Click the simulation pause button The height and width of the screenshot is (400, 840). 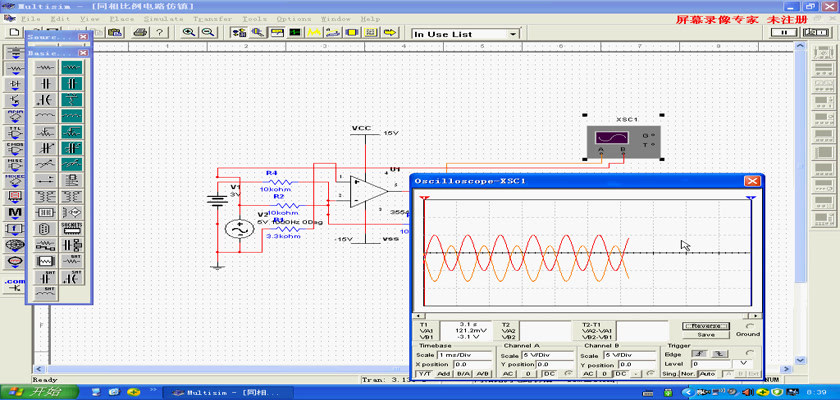784,33
